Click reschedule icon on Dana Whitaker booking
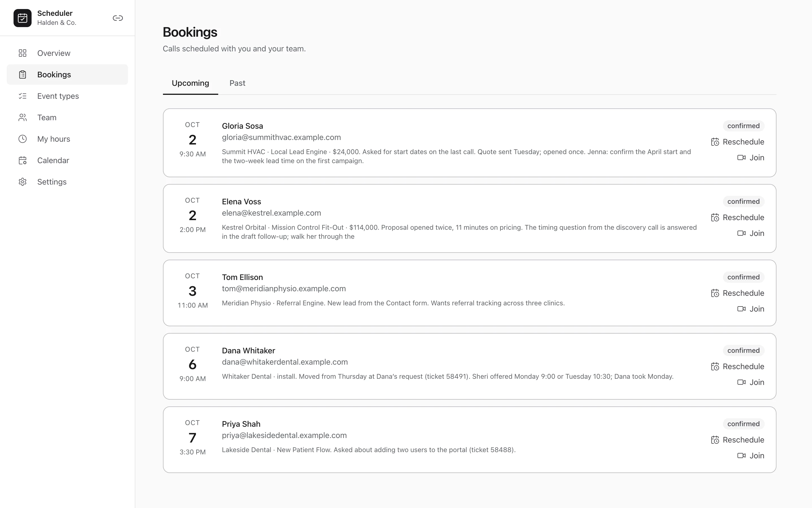 pos(715,367)
